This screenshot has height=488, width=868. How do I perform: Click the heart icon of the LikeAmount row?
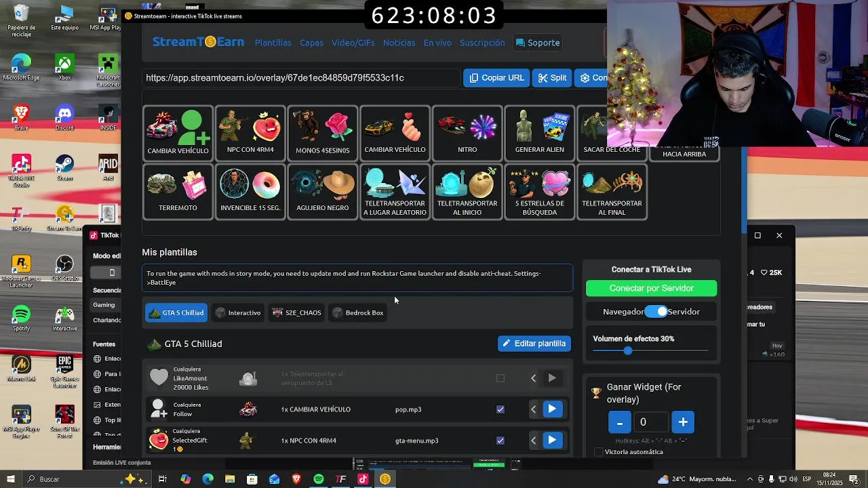(159, 378)
